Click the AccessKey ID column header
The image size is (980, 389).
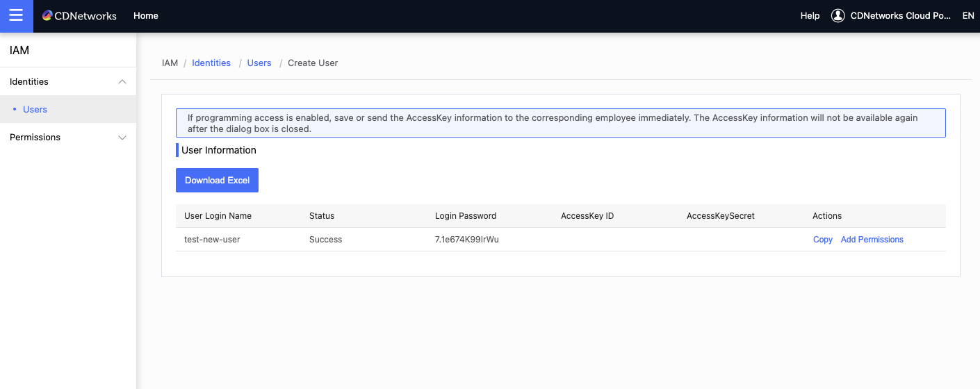(587, 216)
